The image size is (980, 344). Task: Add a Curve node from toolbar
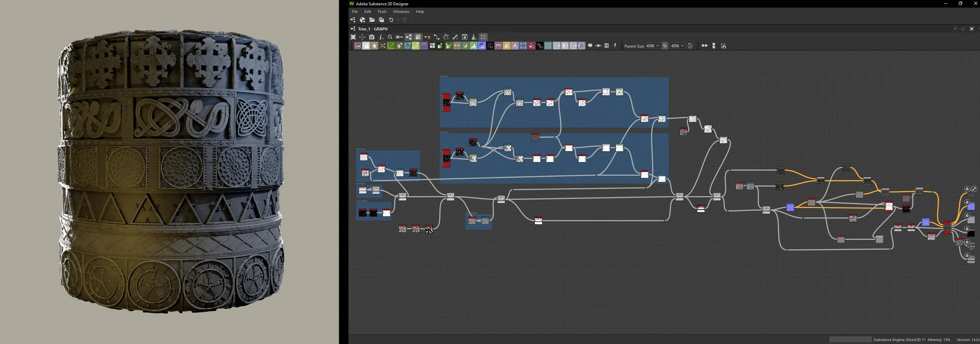pos(391,46)
